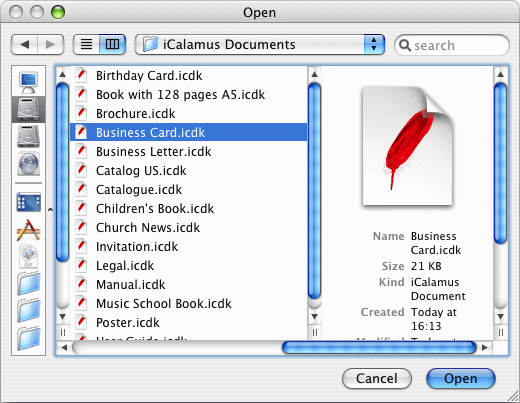Click the Open button
Image resolution: width=520 pixels, height=403 pixels.
tap(461, 378)
